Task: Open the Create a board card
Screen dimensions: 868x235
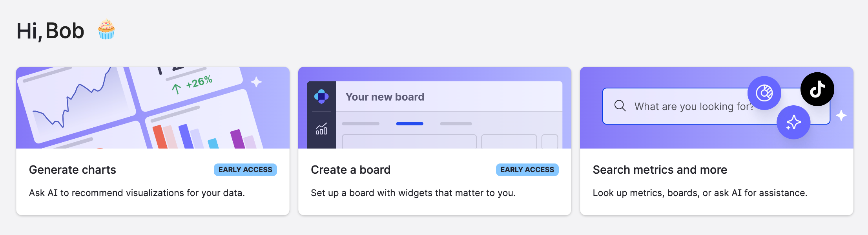Action: (435, 181)
